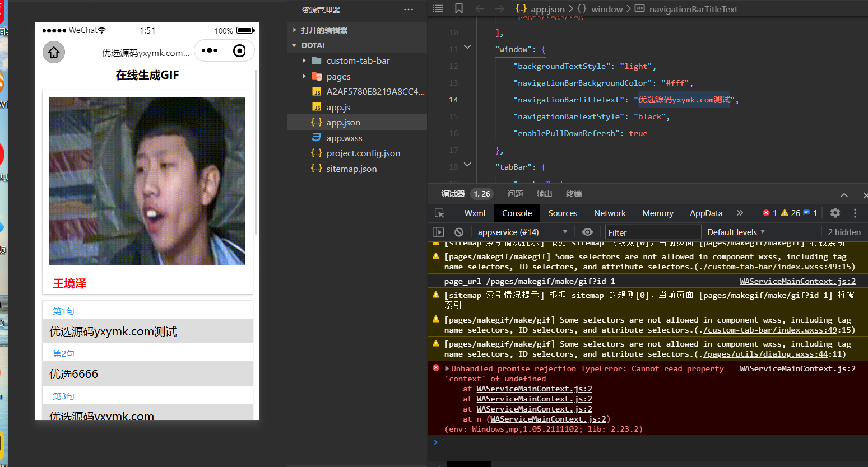Switch to the Sources tab

(x=563, y=213)
